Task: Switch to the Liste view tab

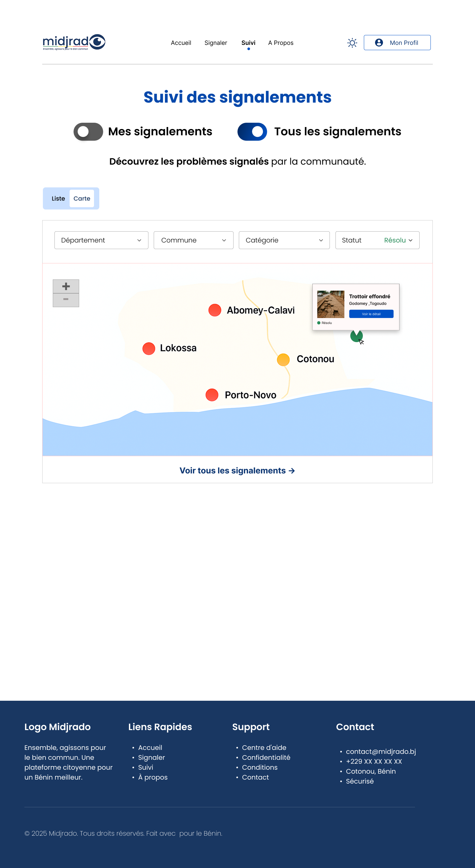Action: click(x=58, y=199)
